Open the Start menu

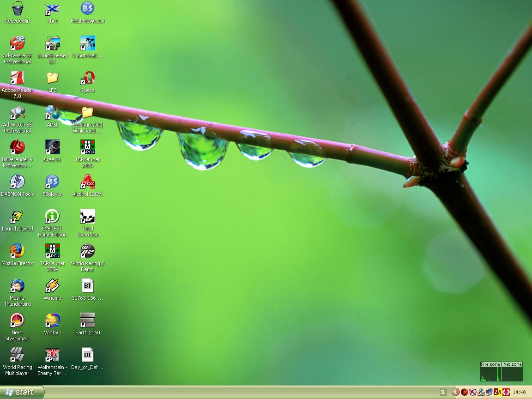22,392
